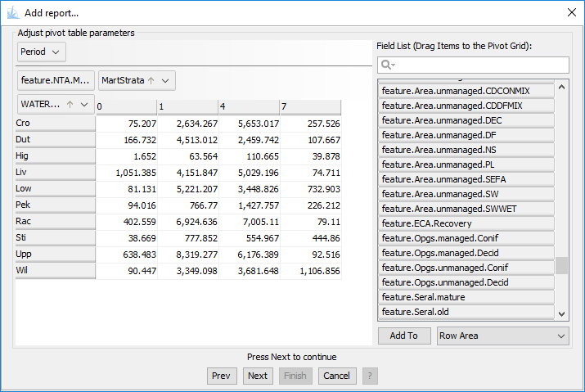585x392 pixels.
Task: Click the feature.NTA.M... data field header
Action: point(56,80)
